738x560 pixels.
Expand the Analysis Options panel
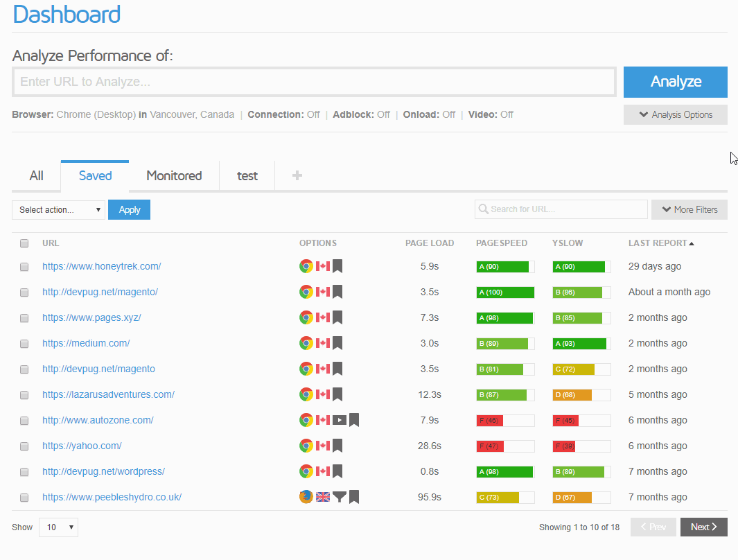675,114
